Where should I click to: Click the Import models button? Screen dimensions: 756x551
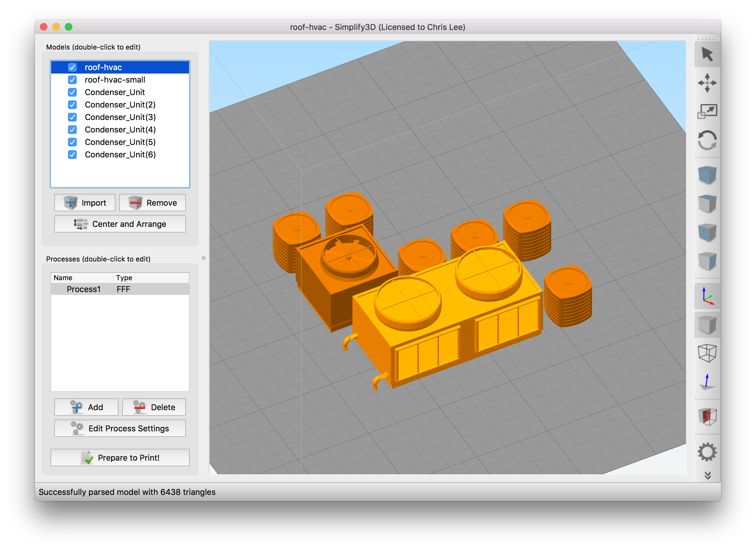(x=85, y=203)
